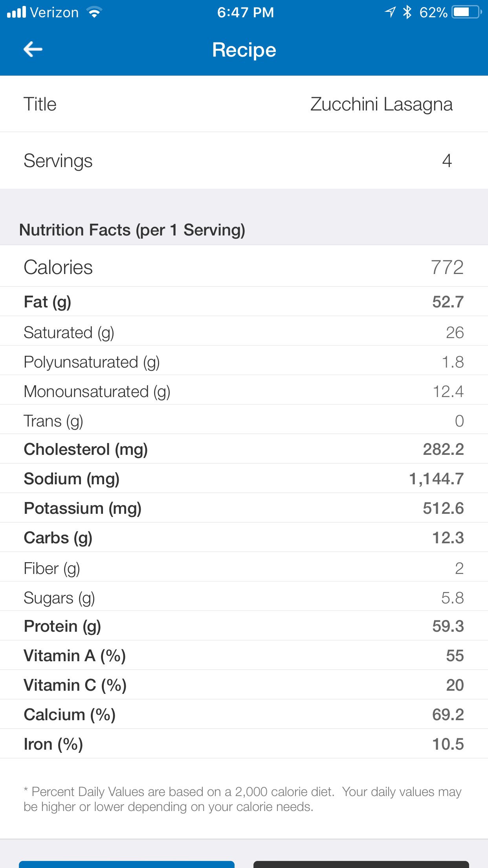
Task: Tap the dark button at bottom right
Action: (x=361, y=864)
